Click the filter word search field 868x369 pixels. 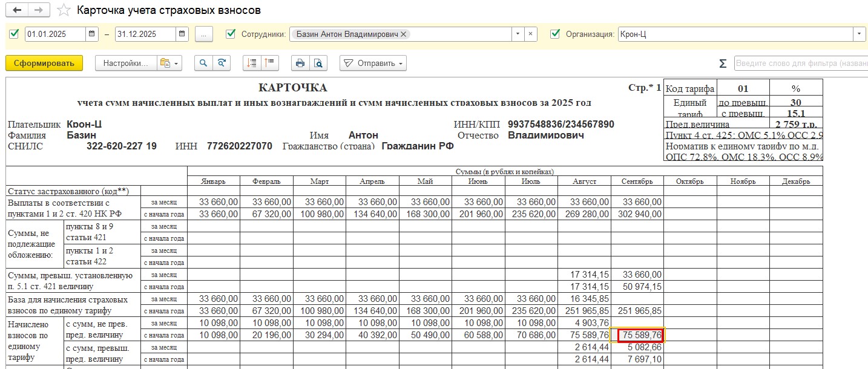[x=800, y=64]
